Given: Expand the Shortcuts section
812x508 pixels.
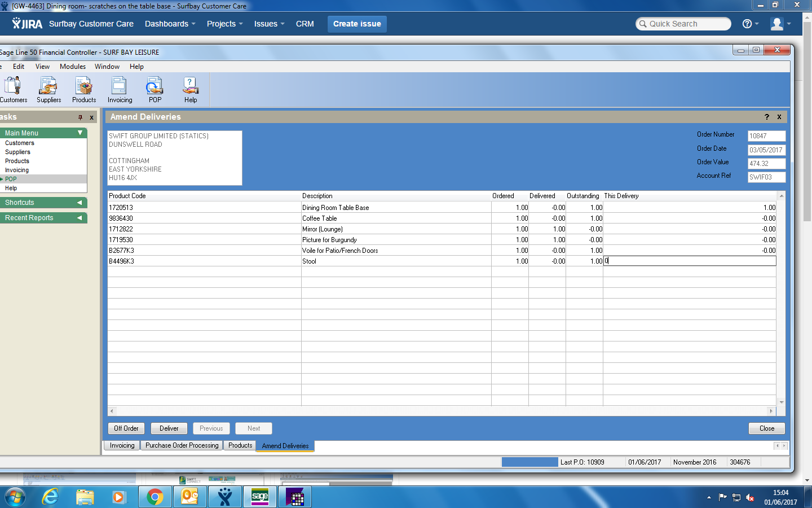Looking at the screenshot, I should [80, 203].
